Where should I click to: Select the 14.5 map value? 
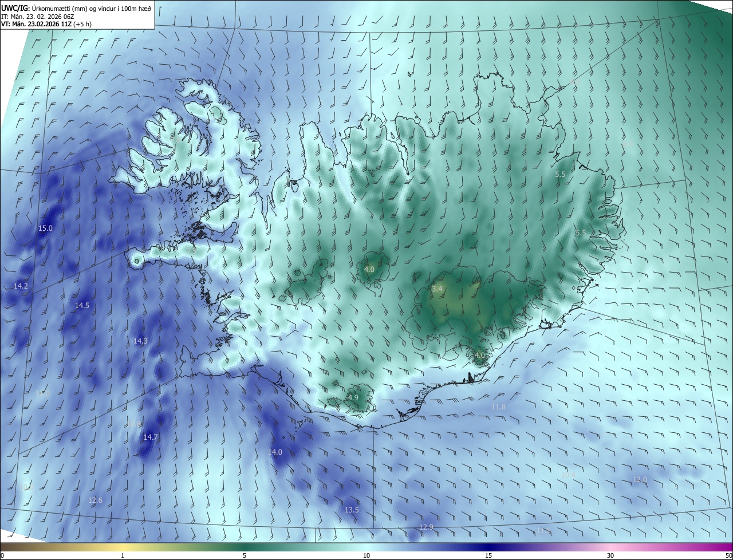click(x=82, y=305)
